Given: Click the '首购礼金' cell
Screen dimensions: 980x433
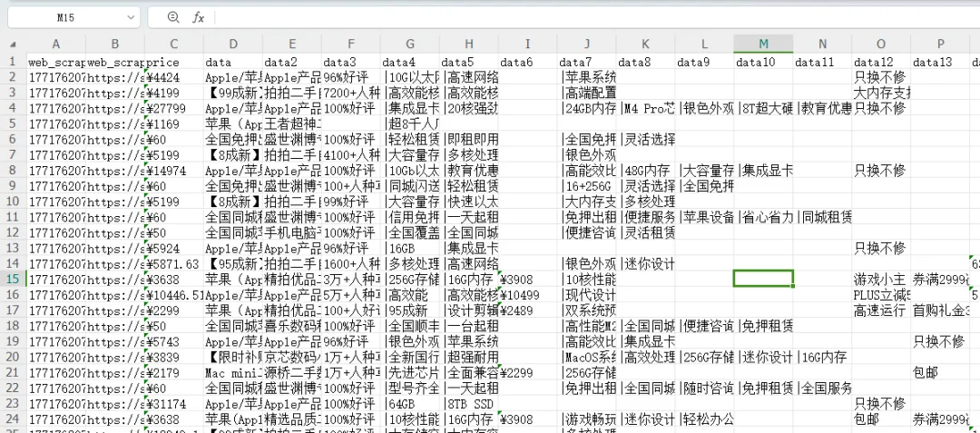Looking at the screenshot, I should 940,310.
